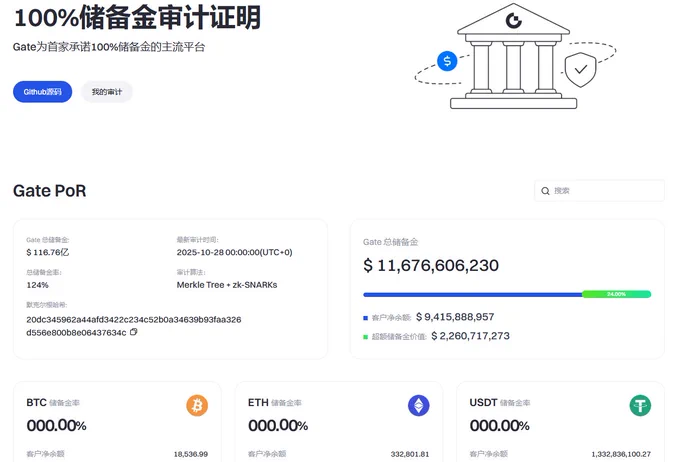Select the 124% total reserve ratio
This screenshot has width=680, height=462.
tap(37, 285)
